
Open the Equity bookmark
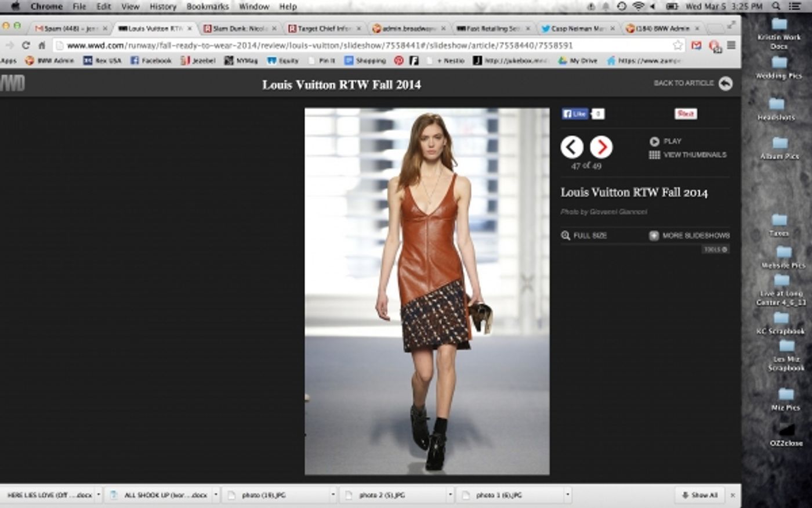coord(283,60)
